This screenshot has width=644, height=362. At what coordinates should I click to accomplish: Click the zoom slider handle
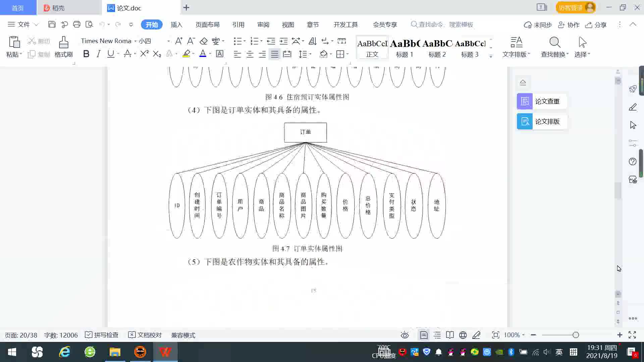576,335
